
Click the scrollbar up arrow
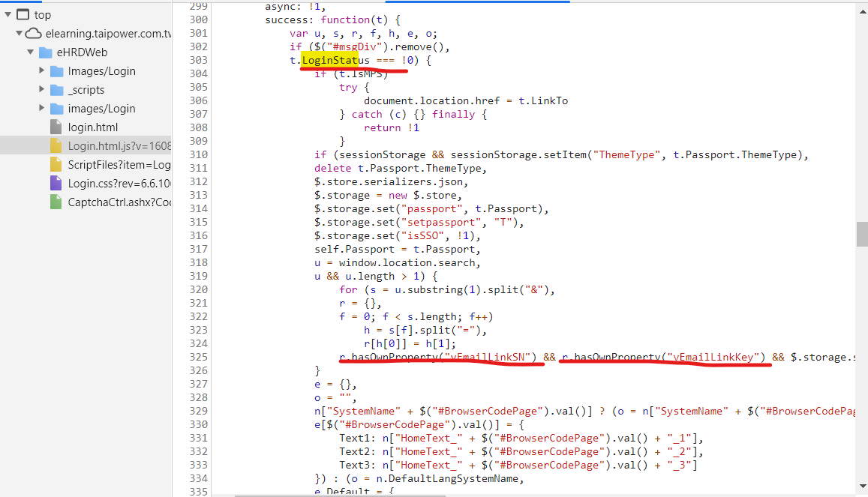862,10
